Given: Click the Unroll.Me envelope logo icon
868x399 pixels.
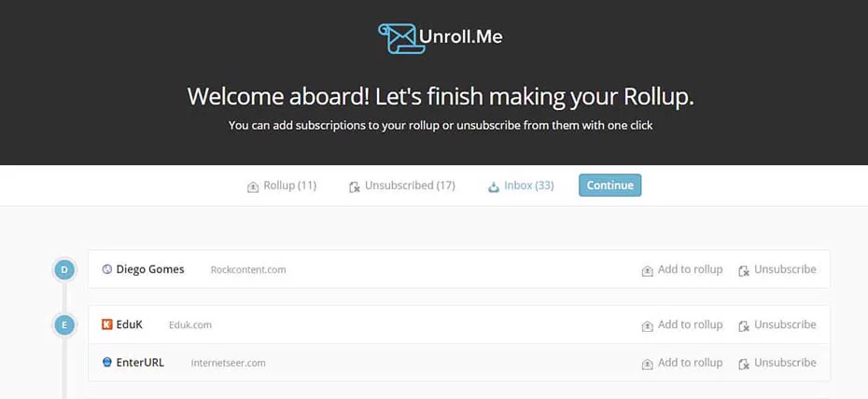Looking at the screenshot, I should click(401, 38).
